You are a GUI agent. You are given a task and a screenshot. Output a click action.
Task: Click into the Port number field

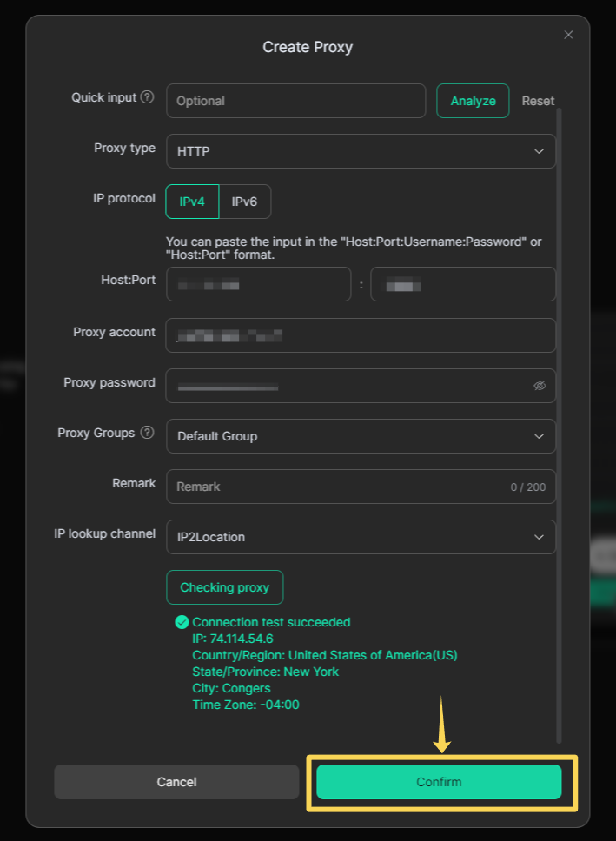tap(462, 284)
